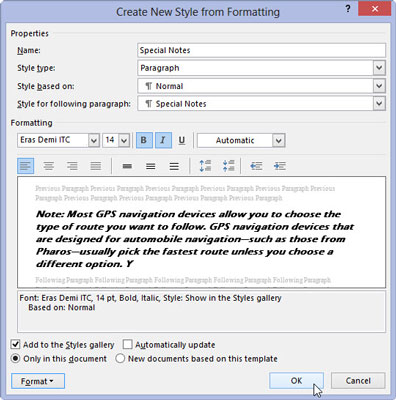This screenshot has height=400, width=396.
Task: Click the Help question mark icon
Action: (x=348, y=9)
